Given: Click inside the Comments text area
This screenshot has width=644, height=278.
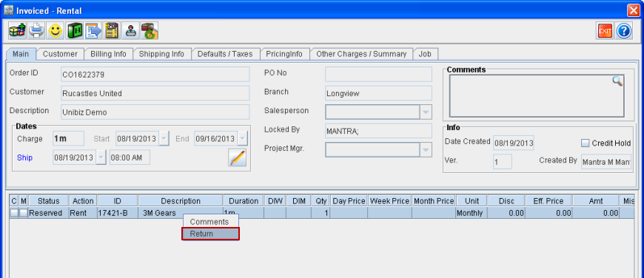Looking at the screenshot, I should (x=537, y=96).
